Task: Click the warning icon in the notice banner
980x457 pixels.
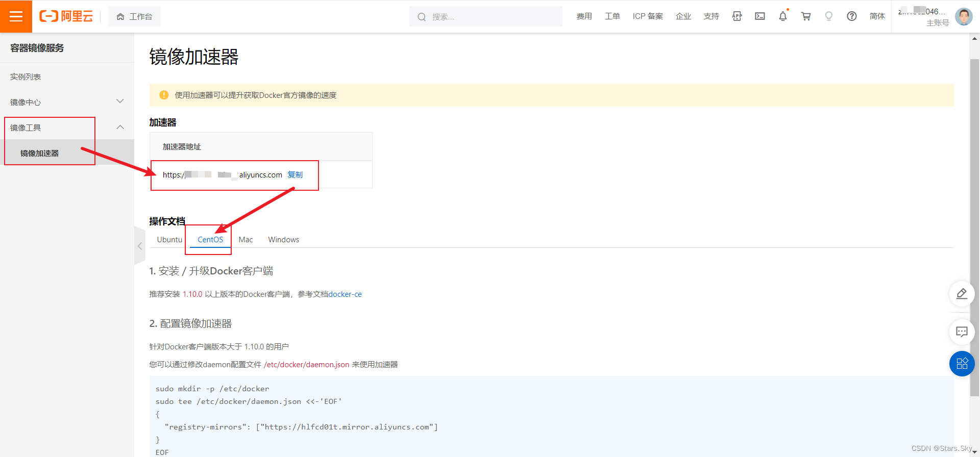Action: point(164,95)
